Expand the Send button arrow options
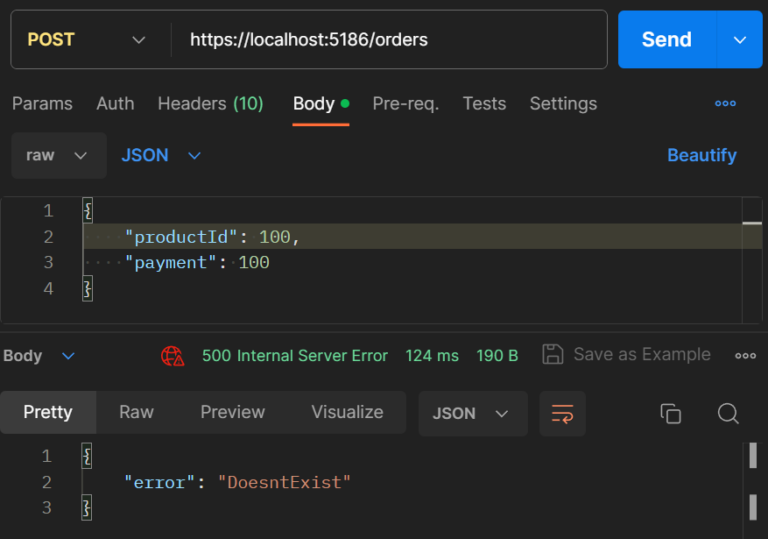Screen dimensions: 768x539 740,40
